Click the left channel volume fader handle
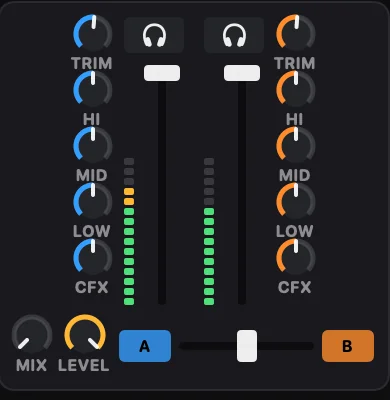 [x=162, y=73]
